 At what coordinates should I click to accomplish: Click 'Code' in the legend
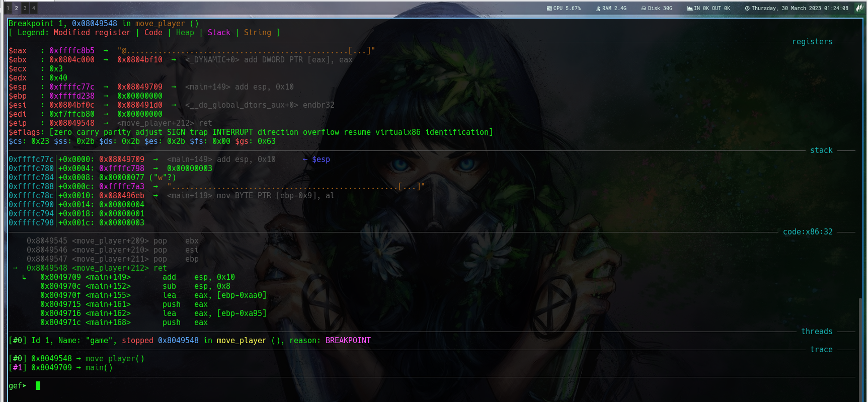(153, 32)
